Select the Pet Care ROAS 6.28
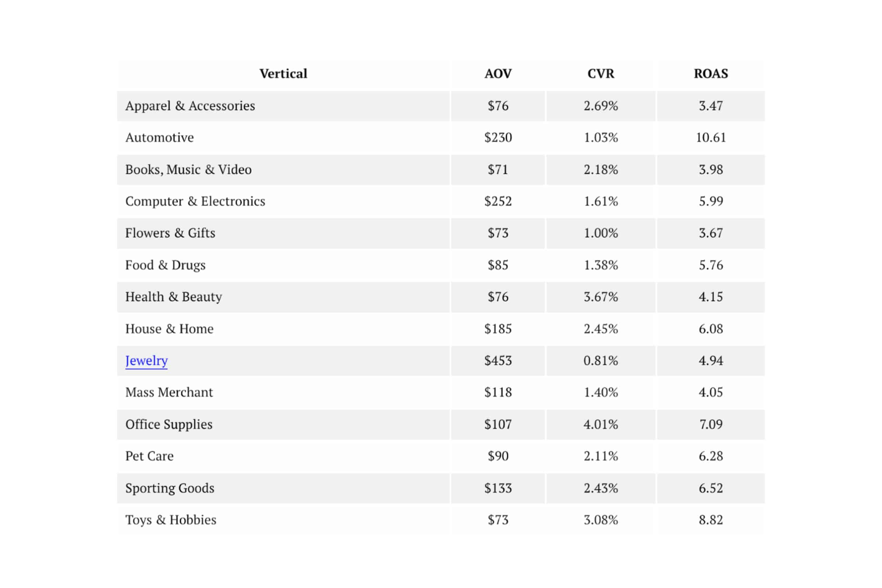Image resolution: width=882 pixels, height=588 pixels. (711, 456)
